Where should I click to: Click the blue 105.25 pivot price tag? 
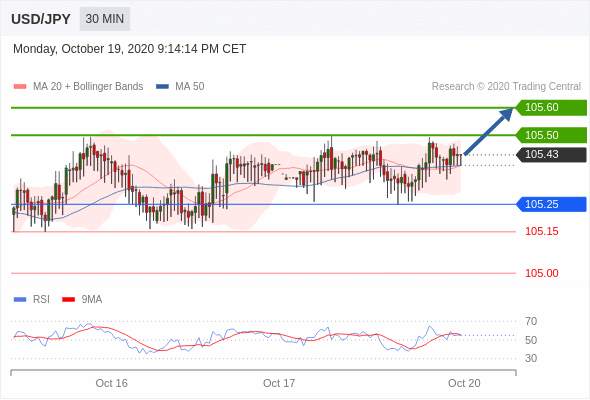pos(551,204)
